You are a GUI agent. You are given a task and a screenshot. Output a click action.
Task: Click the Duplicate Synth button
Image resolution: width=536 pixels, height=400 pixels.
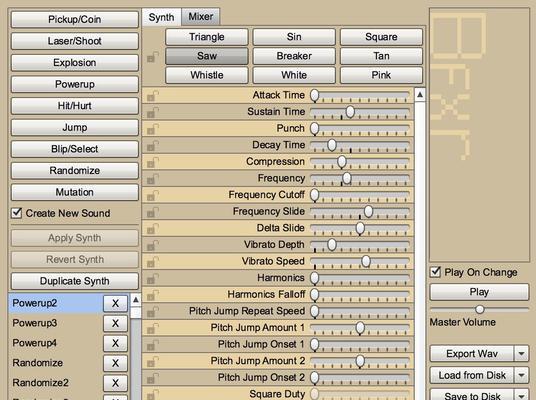(x=75, y=281)
